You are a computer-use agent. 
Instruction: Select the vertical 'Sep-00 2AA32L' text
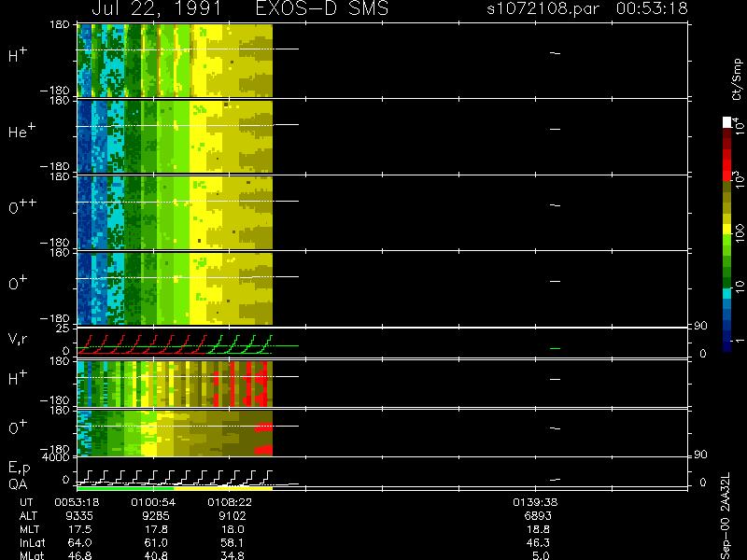(726, 517)
